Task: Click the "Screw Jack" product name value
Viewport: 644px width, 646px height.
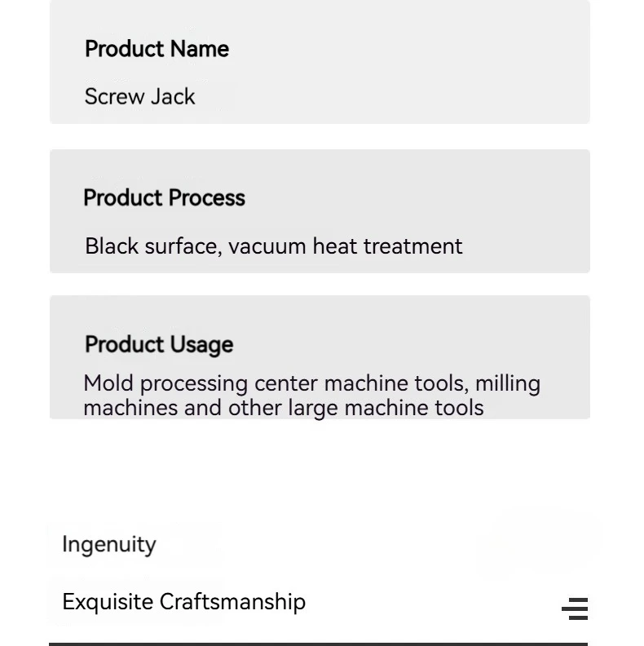Action: pos(139,97)
